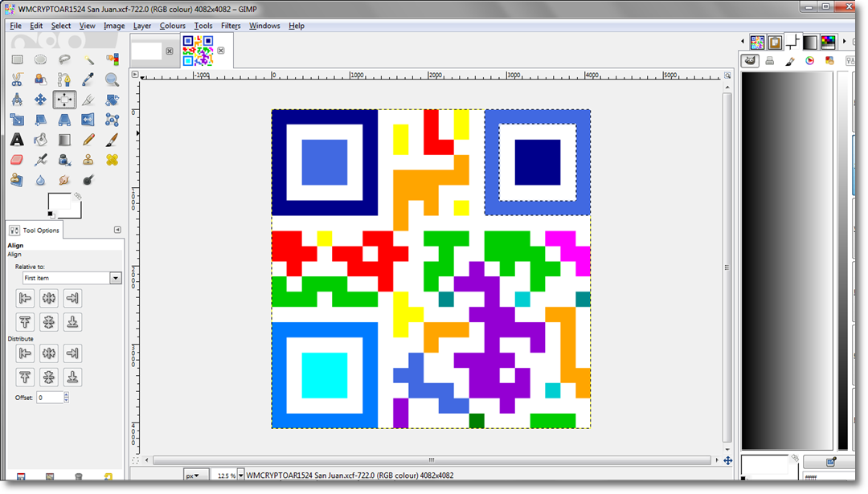Open the px unit dropdown in status bar
The image size is (868, 494).
[196, 476]
